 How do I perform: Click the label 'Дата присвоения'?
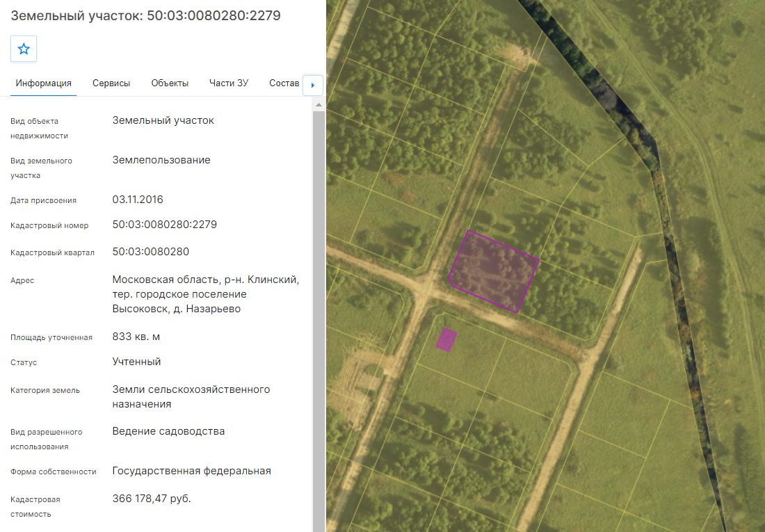pos(43,200)
